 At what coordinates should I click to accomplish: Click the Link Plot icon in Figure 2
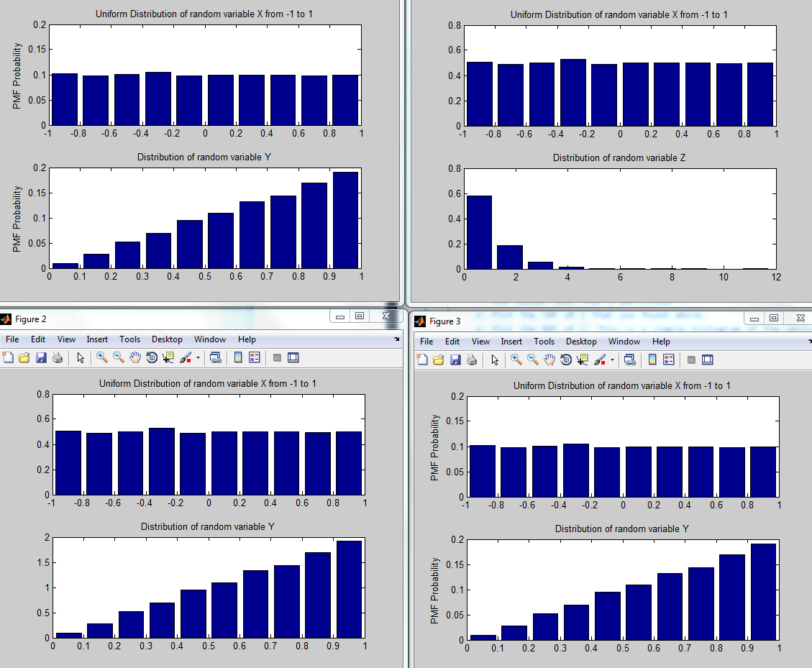coord(215,357)
